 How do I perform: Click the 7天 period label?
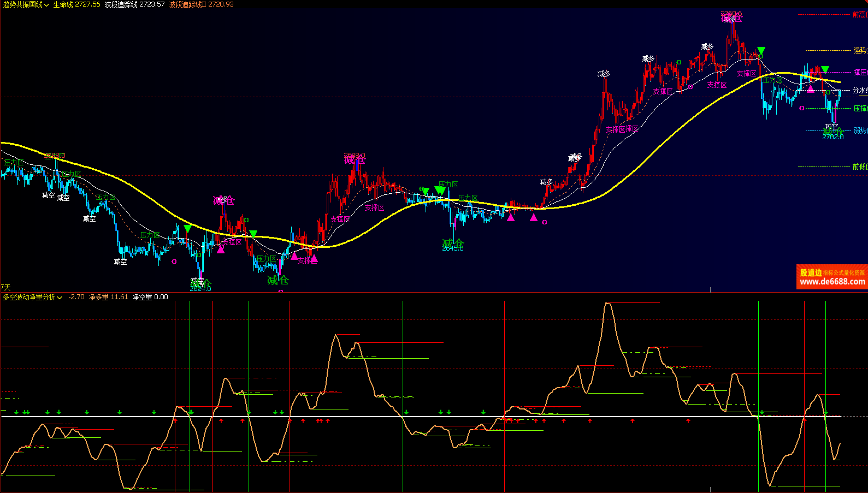click(x=5, y=287)
